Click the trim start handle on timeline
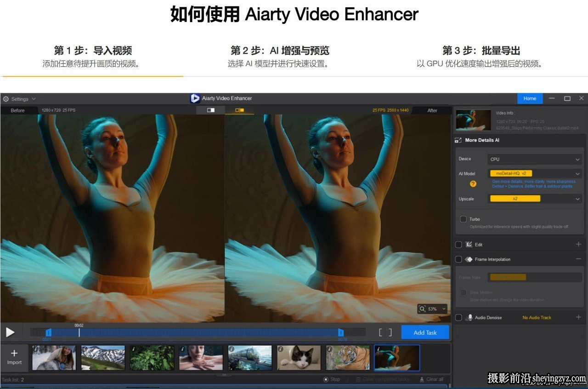The width and height of the screenshot is (588, 389). click(48, 332)
